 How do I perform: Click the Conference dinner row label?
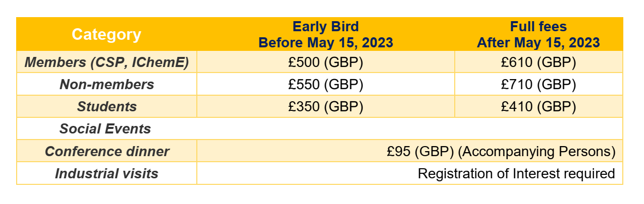pyautogui.click(x=107, y=152)
